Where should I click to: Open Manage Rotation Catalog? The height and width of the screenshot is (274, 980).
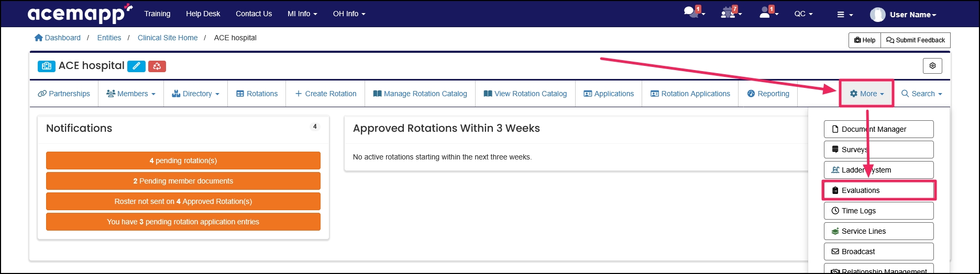click(x=420, y=94)
